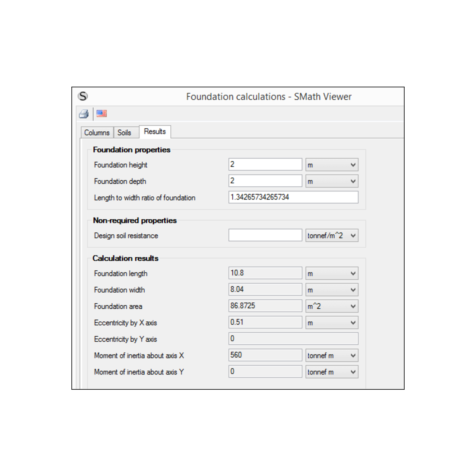
Task: Expand Eccentricity by X axis unit dropdown
Action: [332, 322]
